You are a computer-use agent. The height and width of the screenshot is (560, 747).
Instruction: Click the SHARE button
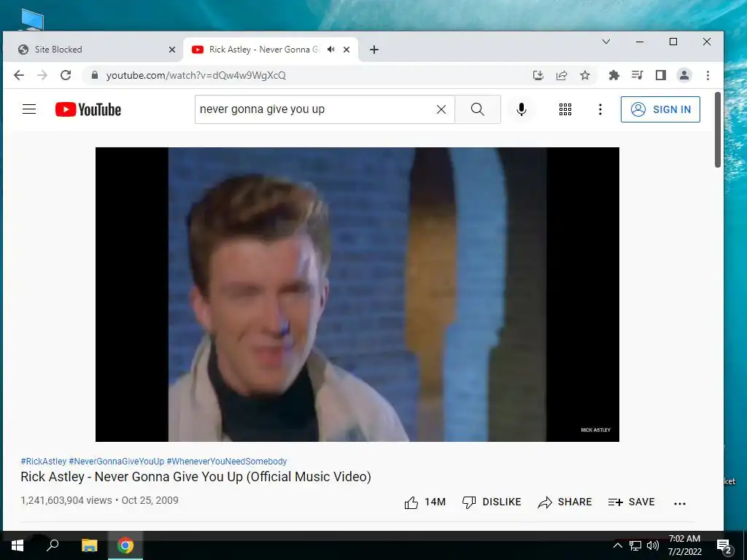tap(565, 502)
